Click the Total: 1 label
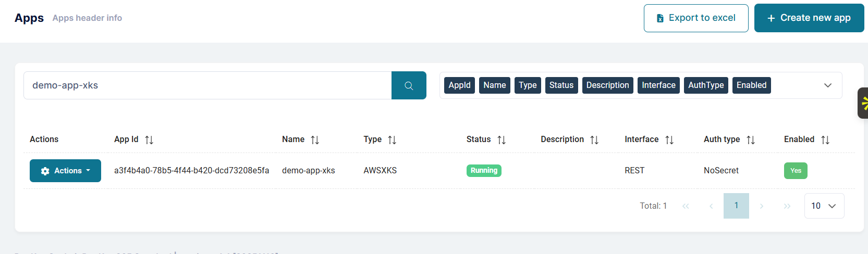This screenshot has width=868, height=254. pos(653,206)
